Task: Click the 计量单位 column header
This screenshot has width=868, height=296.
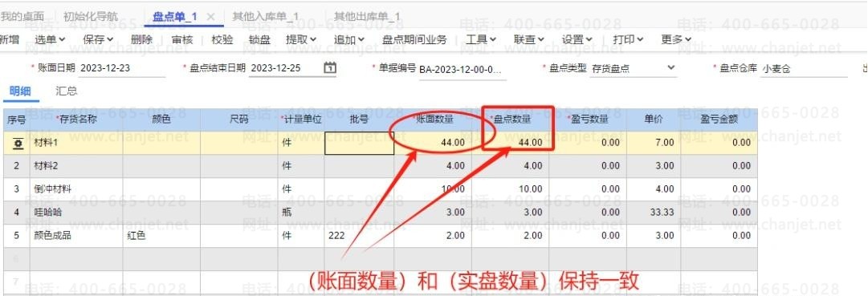Action: (x=301, y=120)
